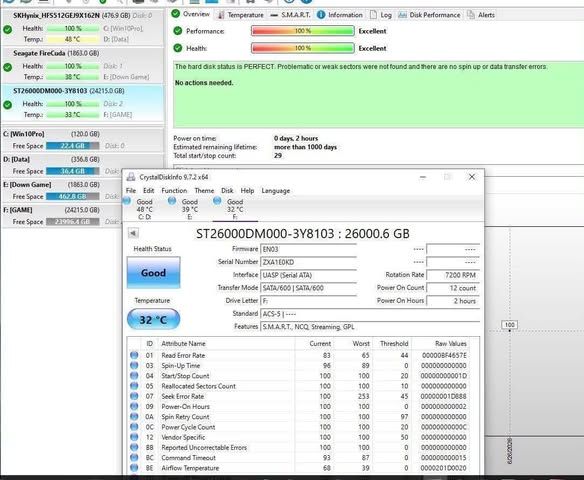Click the status orb for Power Cycle Count
Image resolution: width=584 pixels, height=480 pixels.
[x=134, y=427]
